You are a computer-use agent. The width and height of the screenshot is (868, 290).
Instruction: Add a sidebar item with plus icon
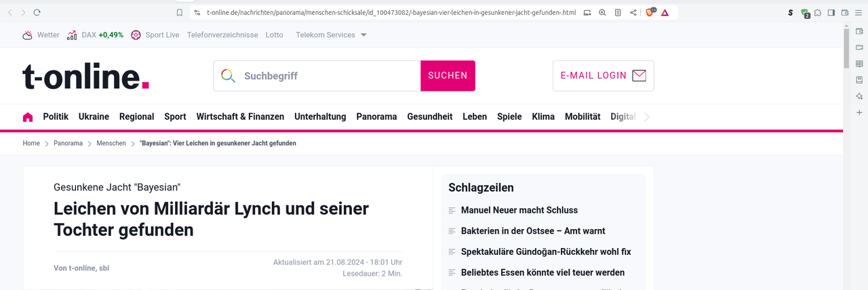pos(859,112)
